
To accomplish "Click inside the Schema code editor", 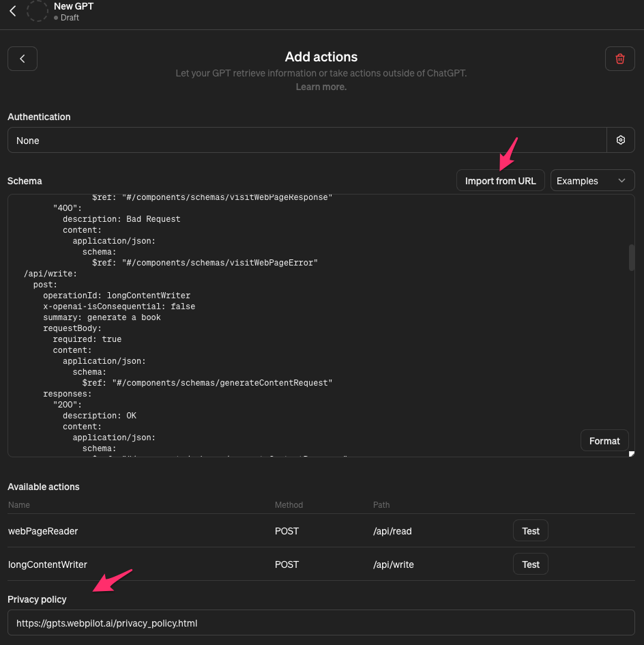I will [x=307, y=328].
